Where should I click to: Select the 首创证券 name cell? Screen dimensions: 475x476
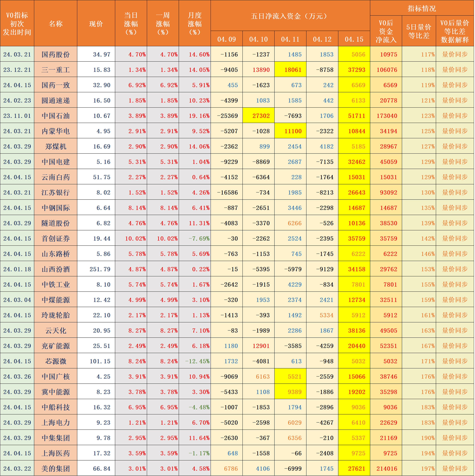[56, 238]
